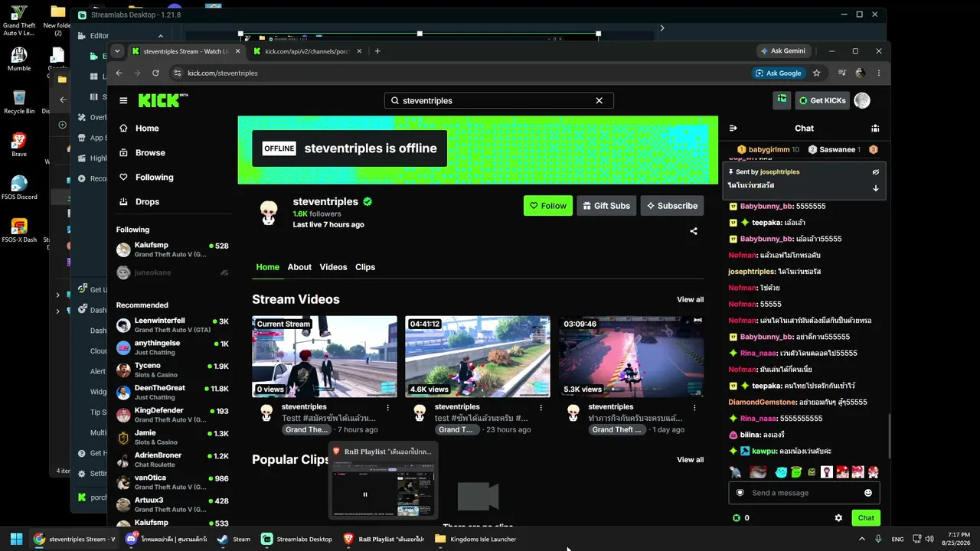980x551 pixels.
Task: Open the green leaderboard icon beside Get KICKs
Action: tap(782, 99)
